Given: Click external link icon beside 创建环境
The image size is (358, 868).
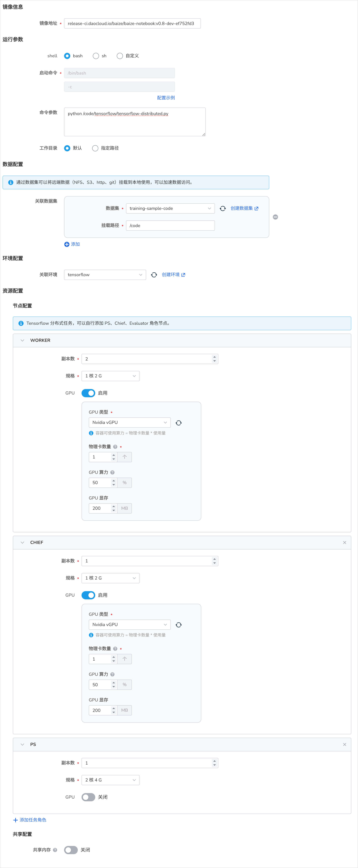Looking at the screenshot, I should (183, 275).
